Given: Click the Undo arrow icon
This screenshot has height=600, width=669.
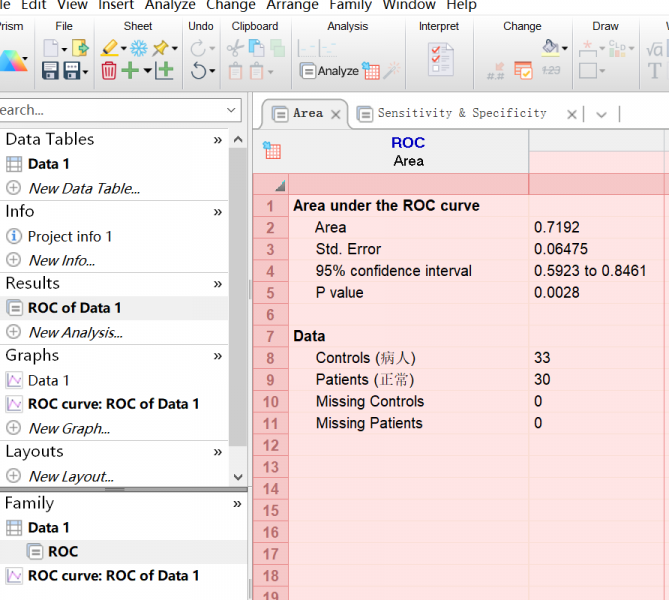Looking at the screenshot, I should tap(198, 70).
